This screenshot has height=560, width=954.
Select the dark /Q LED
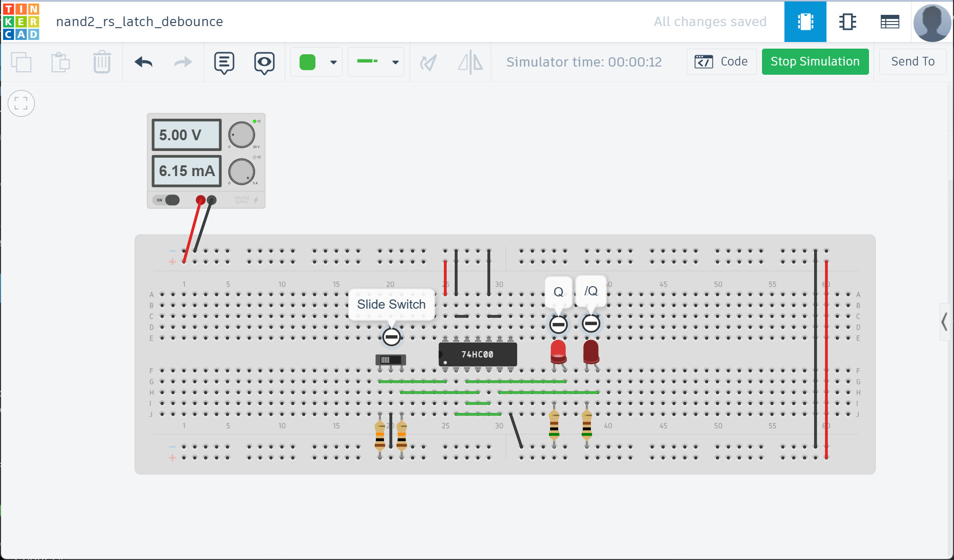point(591,353)
